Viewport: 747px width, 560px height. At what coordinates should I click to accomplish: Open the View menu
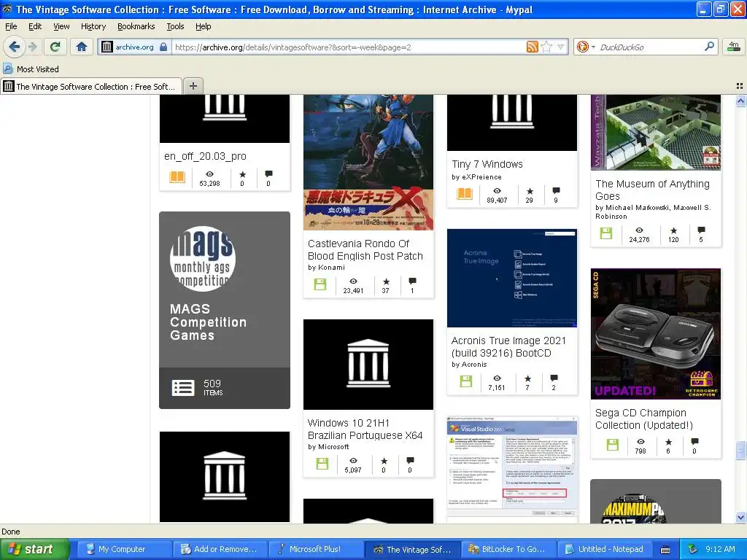pos(61,26)
